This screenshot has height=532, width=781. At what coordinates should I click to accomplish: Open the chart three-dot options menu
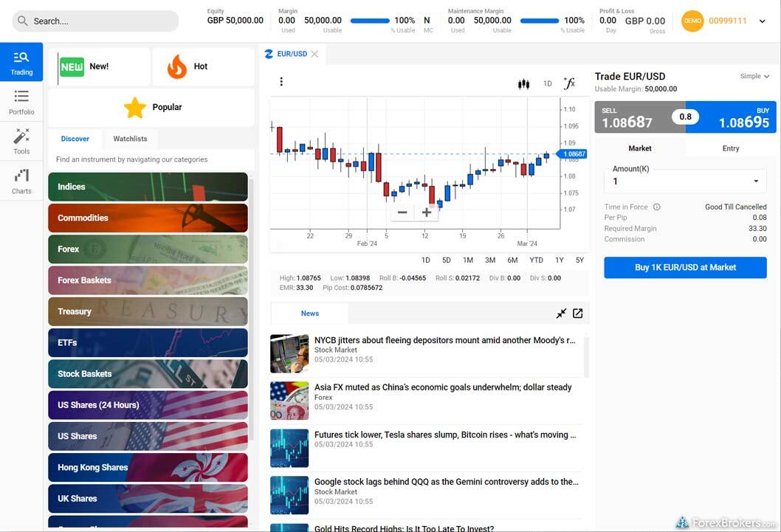(281, 82)
